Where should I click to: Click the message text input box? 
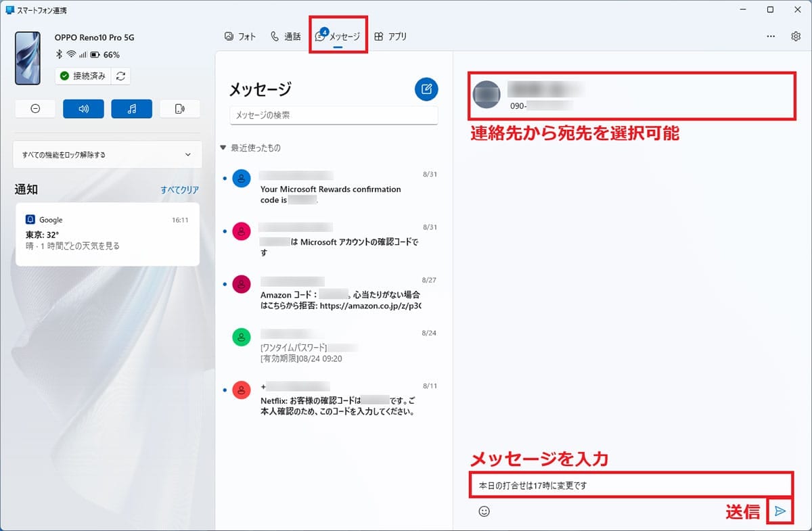click(x=631, y=486)
